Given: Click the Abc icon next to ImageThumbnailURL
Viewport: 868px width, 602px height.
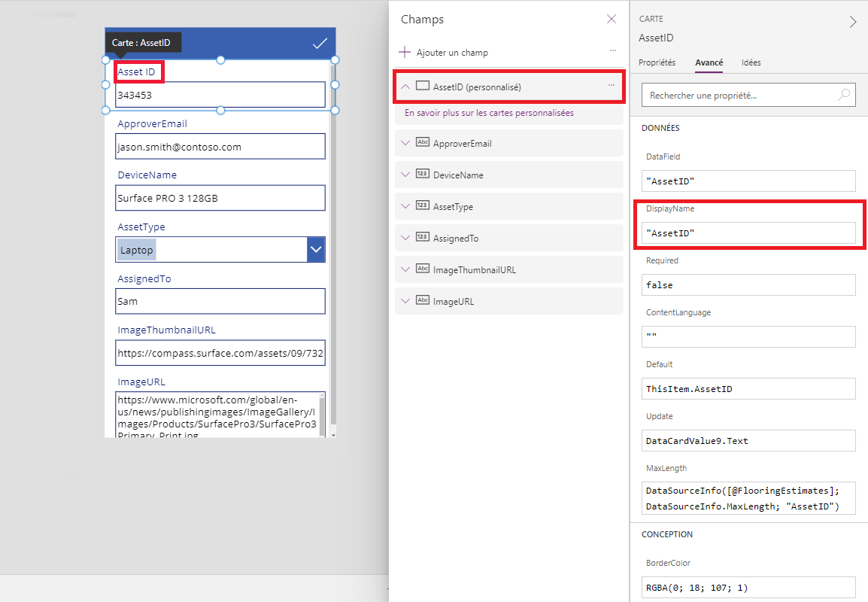Looking at the screenshot, I should click(x=423, y=269).
